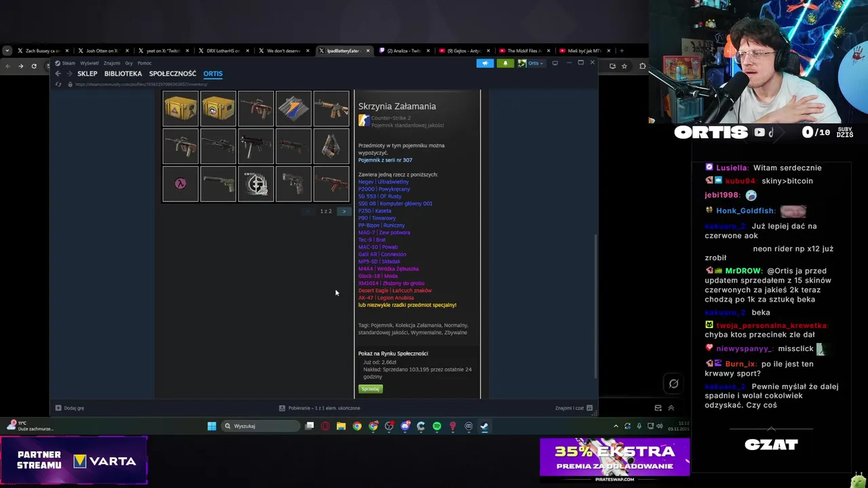The image size is (868, 488).
Task: Select the pink lambda pin item
Action: click(x=180, y=184)
